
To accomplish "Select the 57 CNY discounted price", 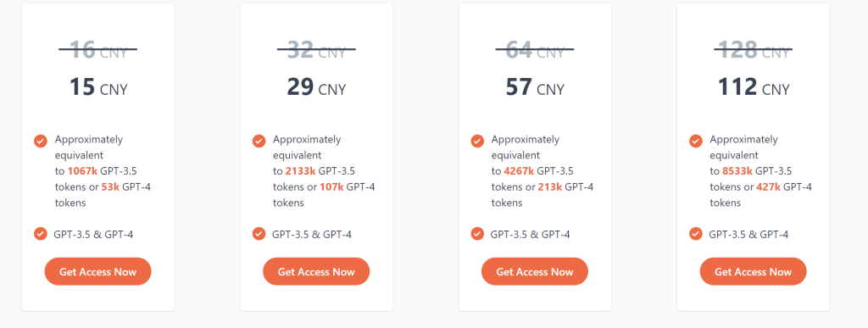I will [535, 87].
